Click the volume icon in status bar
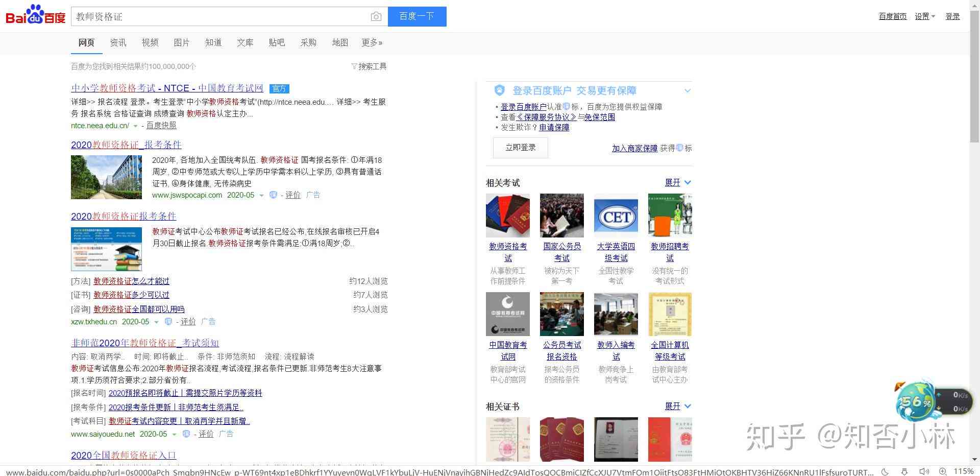Image resolution: width=980 pixels, height=476 pixels. coord(924,471)
